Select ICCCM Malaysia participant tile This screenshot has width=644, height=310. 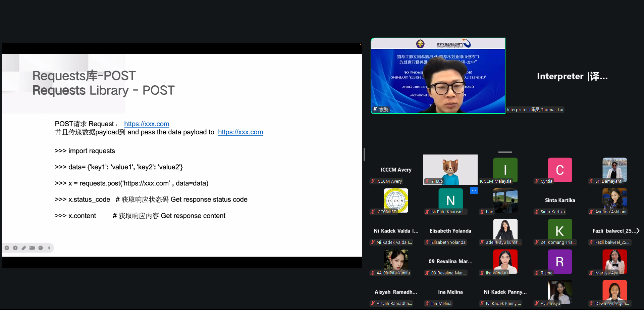click(x=505, y=170)
